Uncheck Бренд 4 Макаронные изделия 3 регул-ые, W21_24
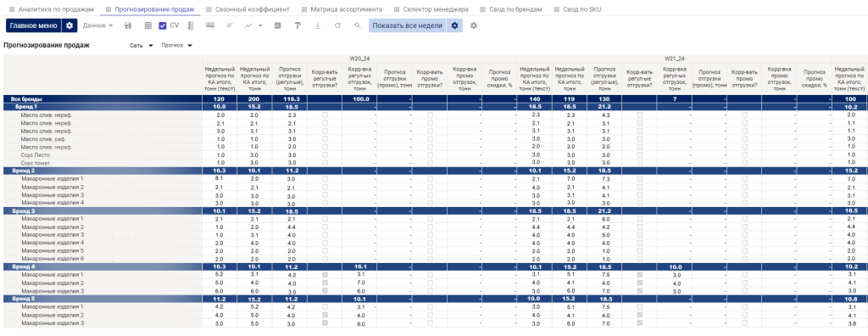The image size is (868, 336). 639,291
